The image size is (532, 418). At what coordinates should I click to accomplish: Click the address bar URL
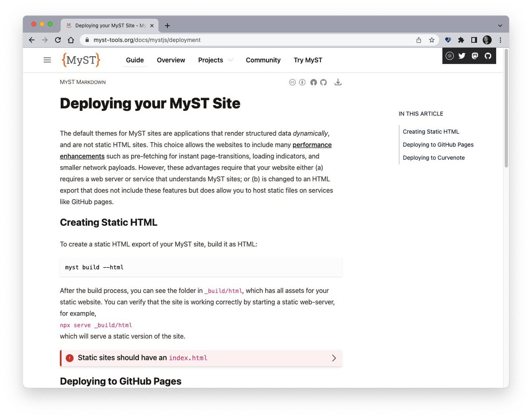click(147, 40)
